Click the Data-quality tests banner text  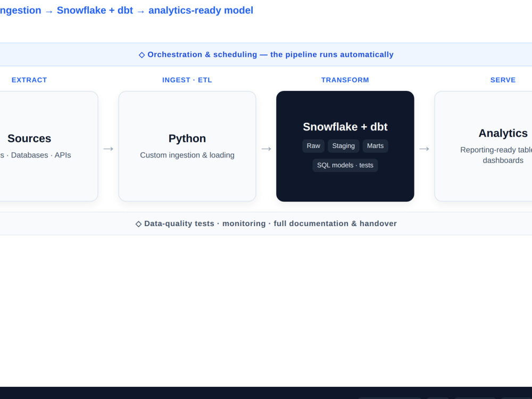click(x=270, y=223)
